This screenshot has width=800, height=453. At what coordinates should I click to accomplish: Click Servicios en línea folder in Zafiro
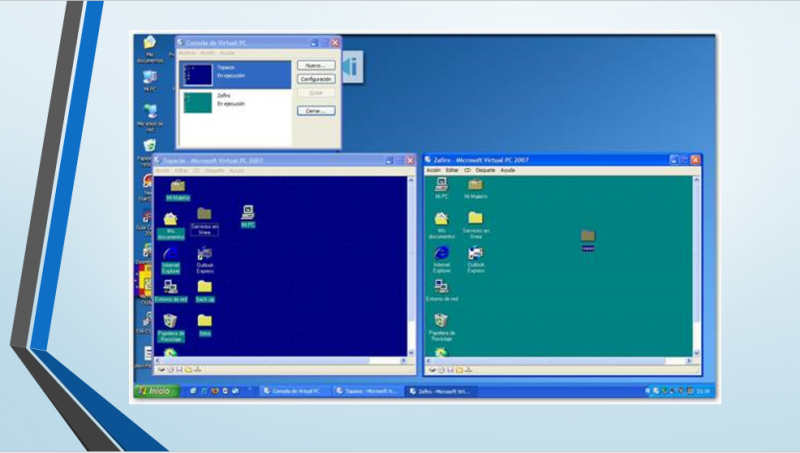click(x=476, y=225)
